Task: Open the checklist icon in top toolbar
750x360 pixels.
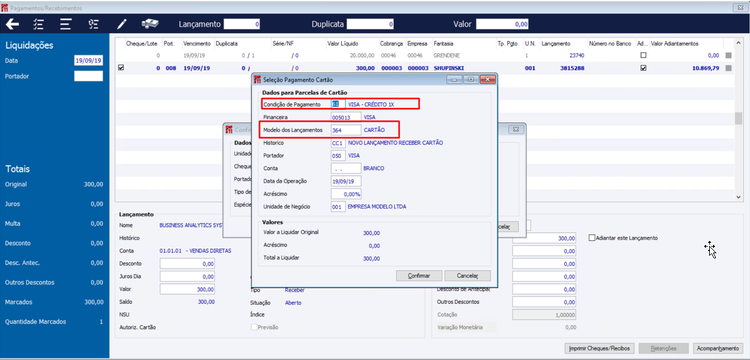Action: click(x=38, y=24)
